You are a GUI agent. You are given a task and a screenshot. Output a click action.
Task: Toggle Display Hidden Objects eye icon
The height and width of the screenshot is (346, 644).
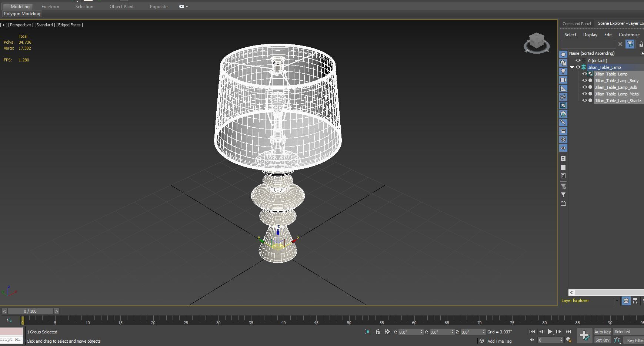563,148
